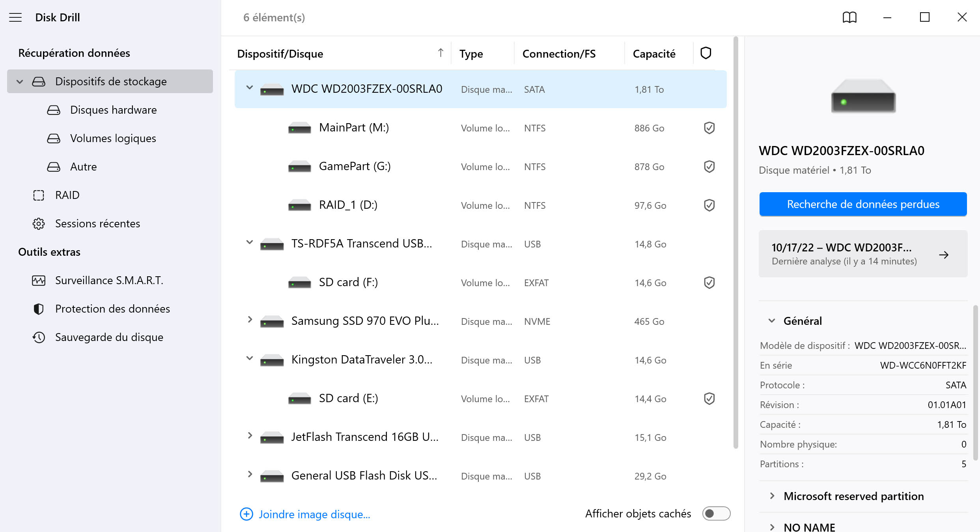Viewport: 980px width, 532px height.
Task: Click shield icon for SD card (E:)
Action: tap(709, 399)
